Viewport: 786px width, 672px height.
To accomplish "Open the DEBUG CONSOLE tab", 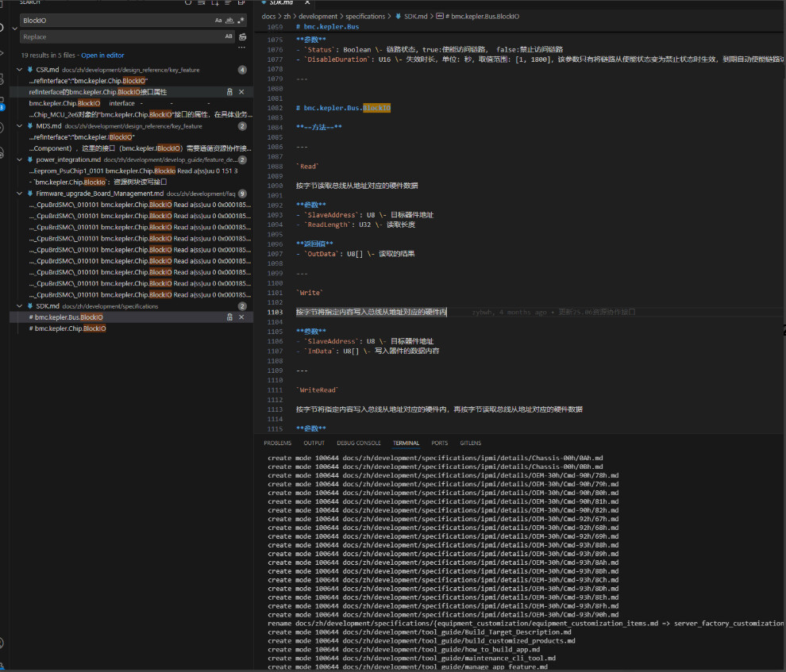I will pos(358,443).
